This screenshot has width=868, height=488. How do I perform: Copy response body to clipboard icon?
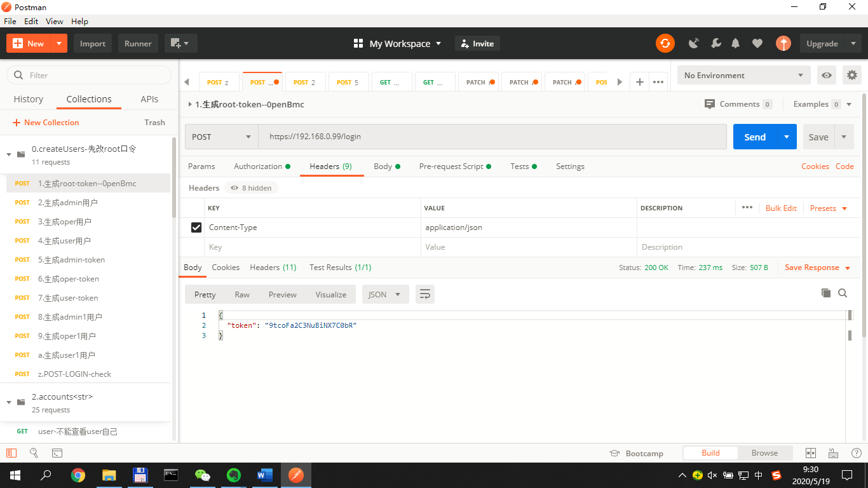pyautogui.click(x=826, y=293)
